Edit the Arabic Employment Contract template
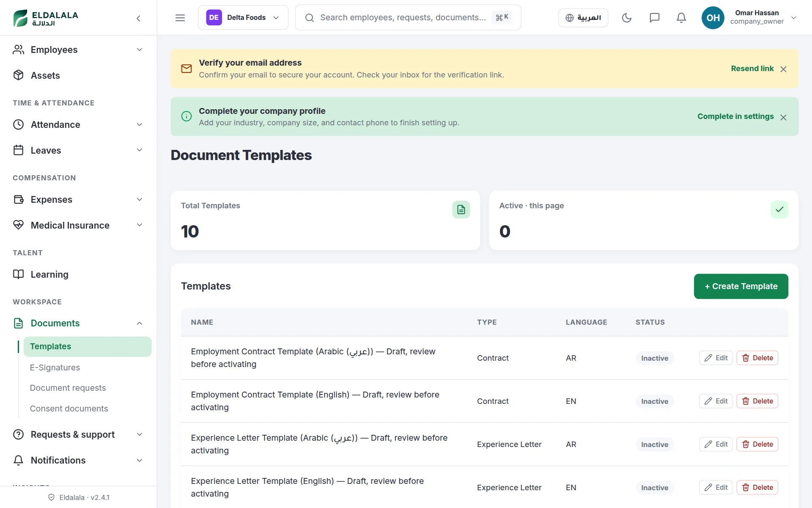Screen dimensions: 812x508 click(x=716, y=358)
